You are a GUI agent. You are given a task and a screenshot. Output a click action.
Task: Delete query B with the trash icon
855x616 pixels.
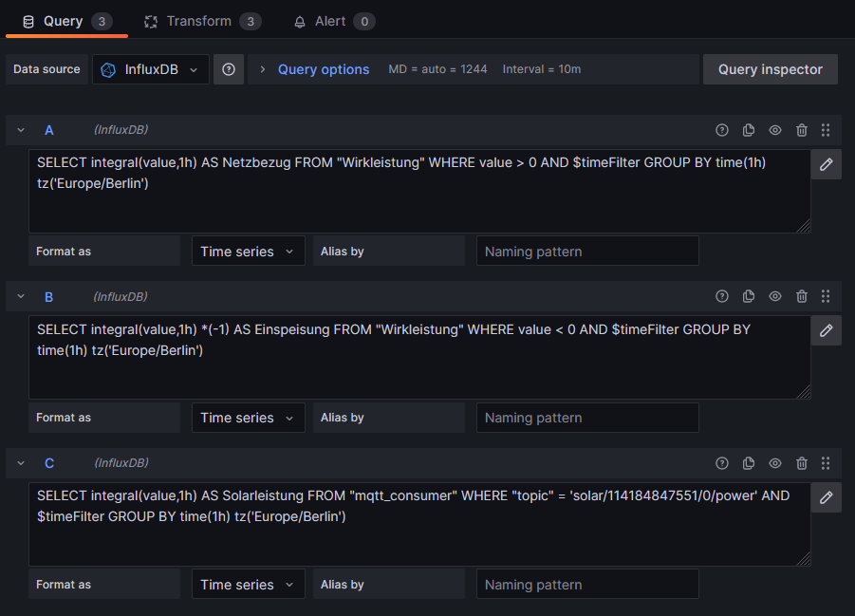point(802,297)
